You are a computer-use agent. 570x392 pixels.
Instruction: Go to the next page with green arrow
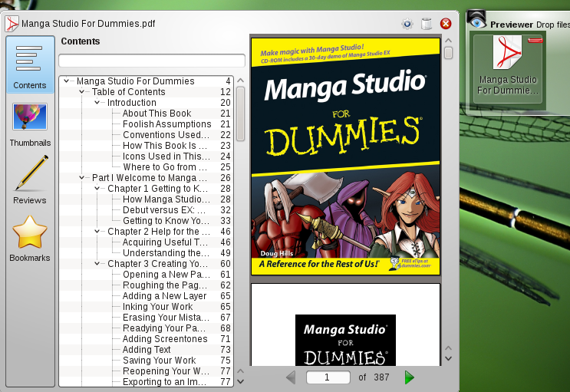(x=410, y=377)
